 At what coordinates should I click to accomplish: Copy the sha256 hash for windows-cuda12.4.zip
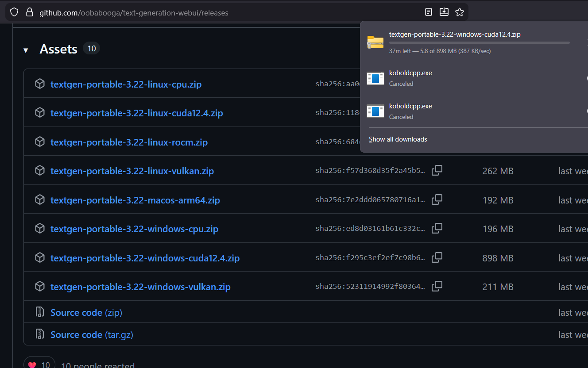437,257
